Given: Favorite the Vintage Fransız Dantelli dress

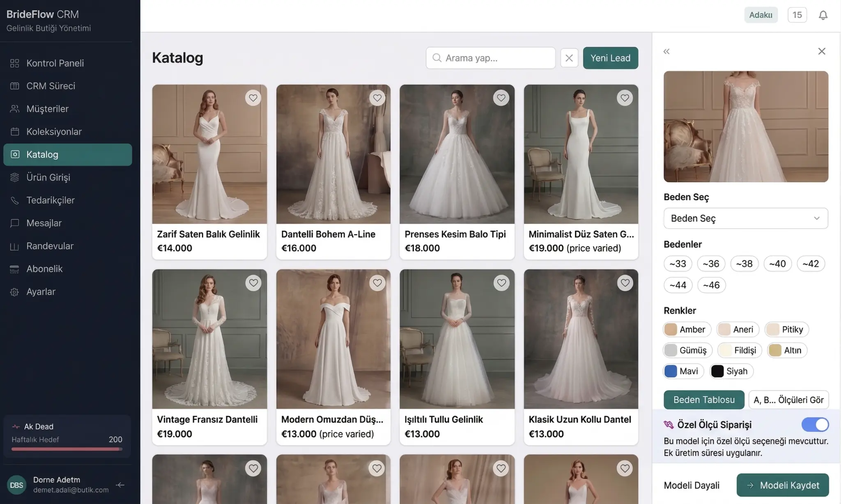Looking at the screenshot, I should pyautogui.click(x=253, y=283).
